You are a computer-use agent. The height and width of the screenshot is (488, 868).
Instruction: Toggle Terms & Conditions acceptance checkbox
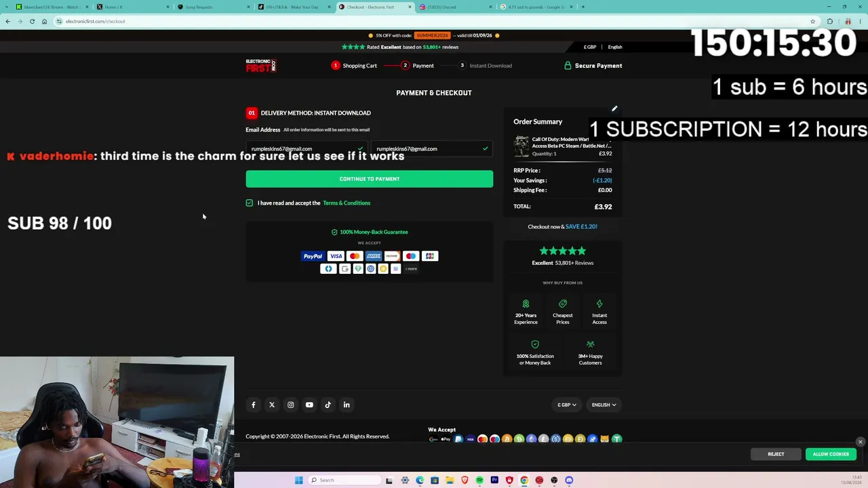(x=250, y=203)
